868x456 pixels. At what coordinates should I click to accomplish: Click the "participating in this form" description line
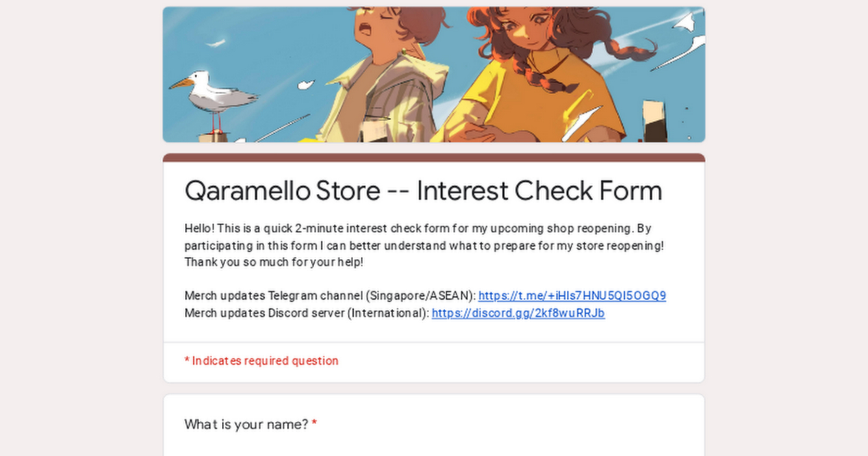click(424, 246)
